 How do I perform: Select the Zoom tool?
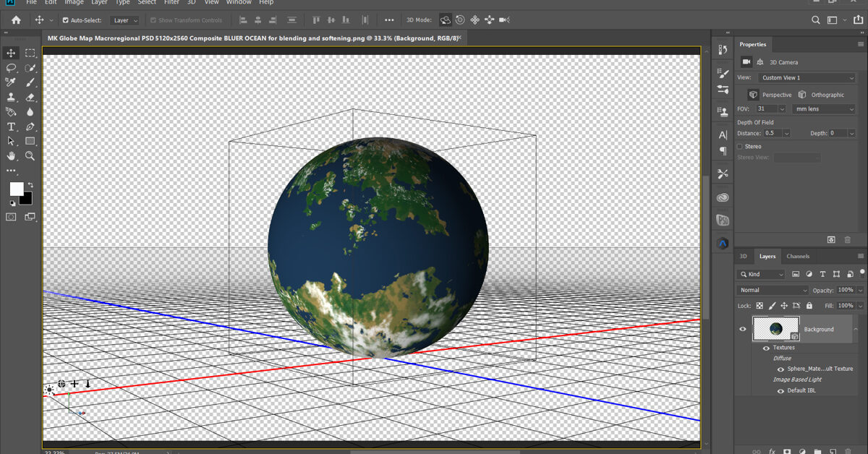tap(30, 156)
